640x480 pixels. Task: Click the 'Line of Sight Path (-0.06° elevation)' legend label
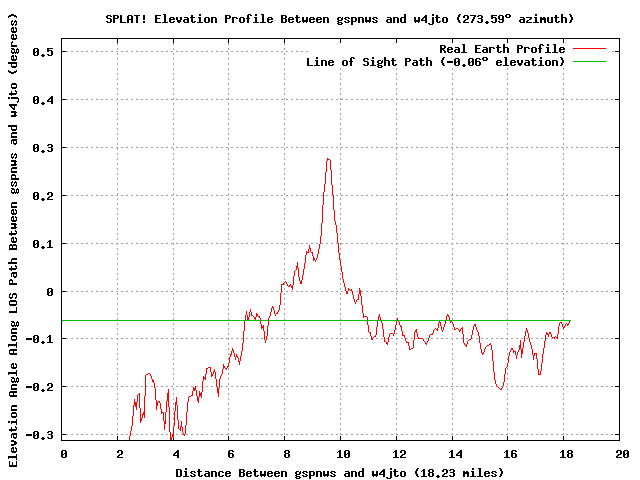coord(436,62)
